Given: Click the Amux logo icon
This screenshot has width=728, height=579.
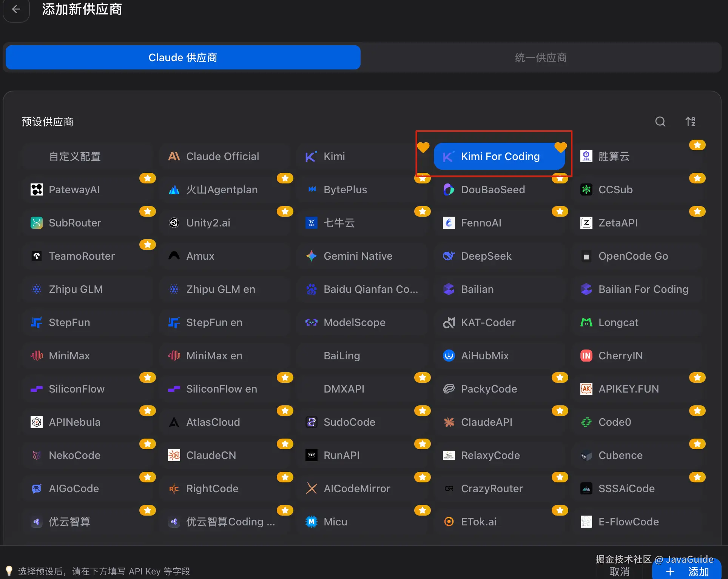Looking at the screenshot, I should (x=174, y=256).
